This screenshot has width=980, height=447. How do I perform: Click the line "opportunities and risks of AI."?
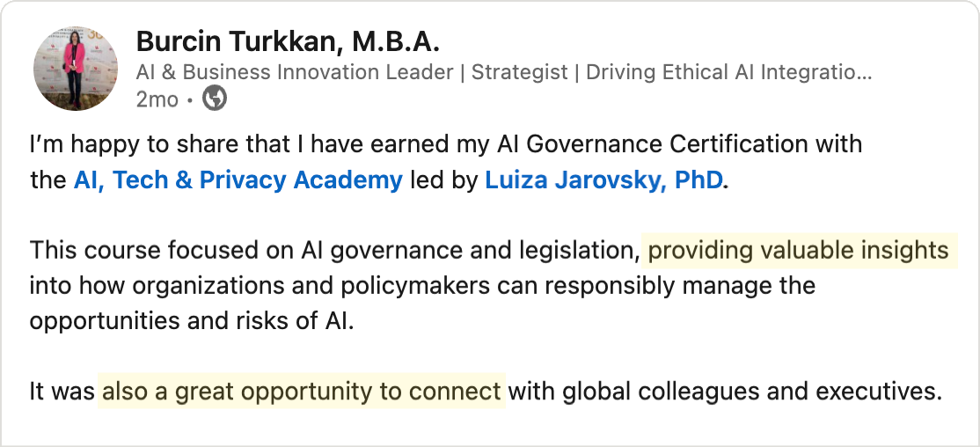[191, 321]
